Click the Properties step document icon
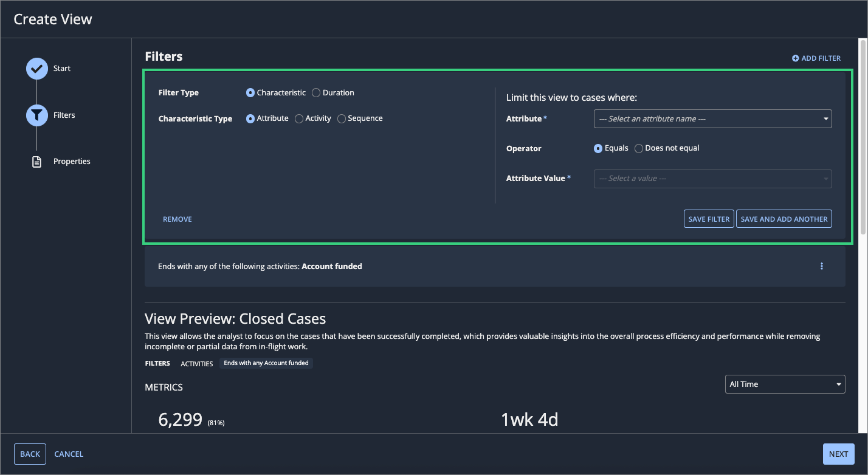This screenshot has height=475, width=868. (x=36, y=162)
